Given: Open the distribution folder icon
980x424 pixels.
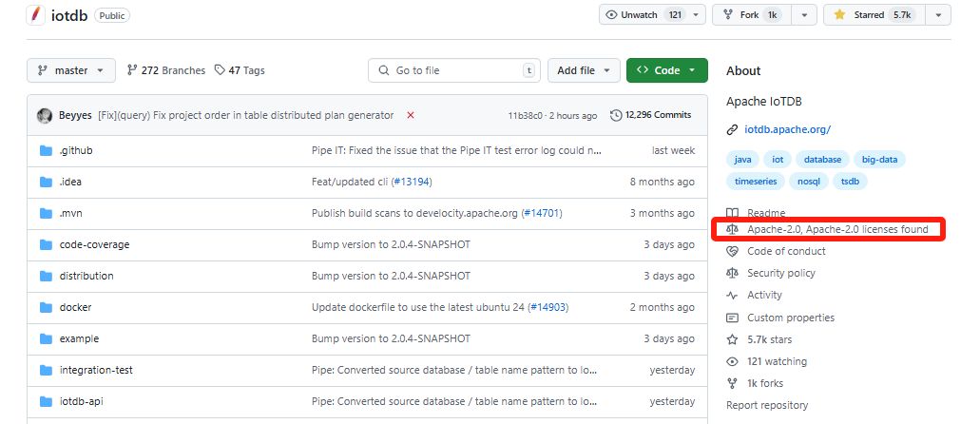Looking at the screenshot, I should (x=46, y=276).
